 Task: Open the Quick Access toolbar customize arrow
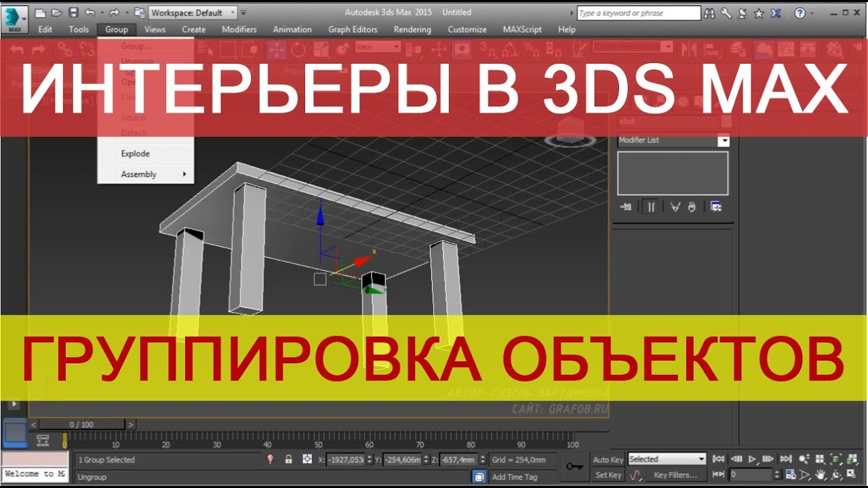(244, 12)
